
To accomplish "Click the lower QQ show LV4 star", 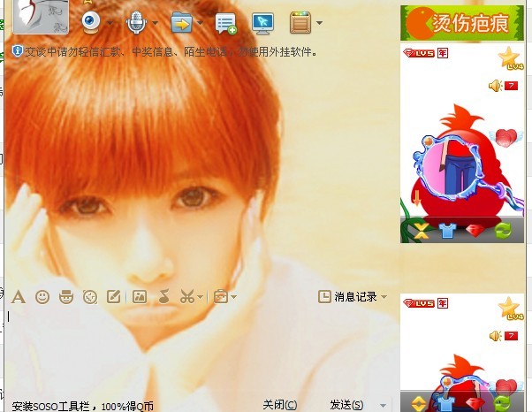I will tap(510, 309).
